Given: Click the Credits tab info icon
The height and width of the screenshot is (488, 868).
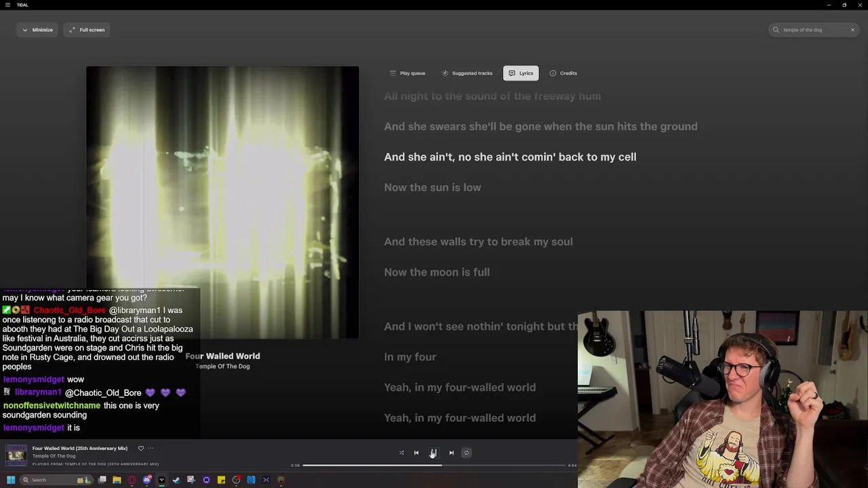Looking at the screenshot, I should tap(553, 73).
